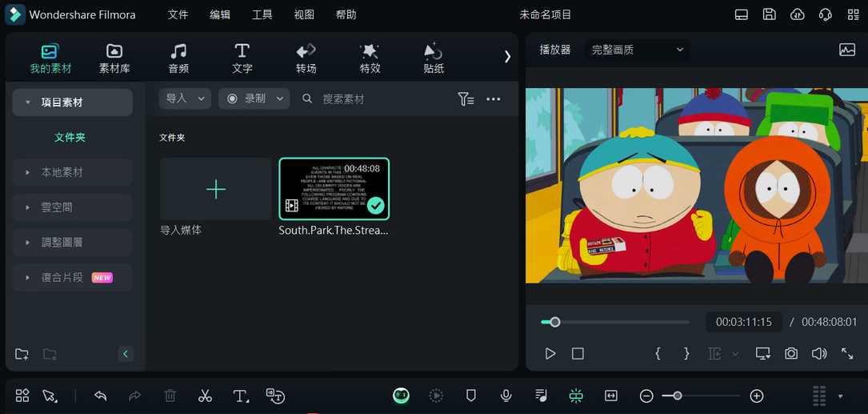Screen dimensions: 868x414
Task: Open the apps grid icon in the title bar
Action: pyautogui.click(x=853, y=15)
